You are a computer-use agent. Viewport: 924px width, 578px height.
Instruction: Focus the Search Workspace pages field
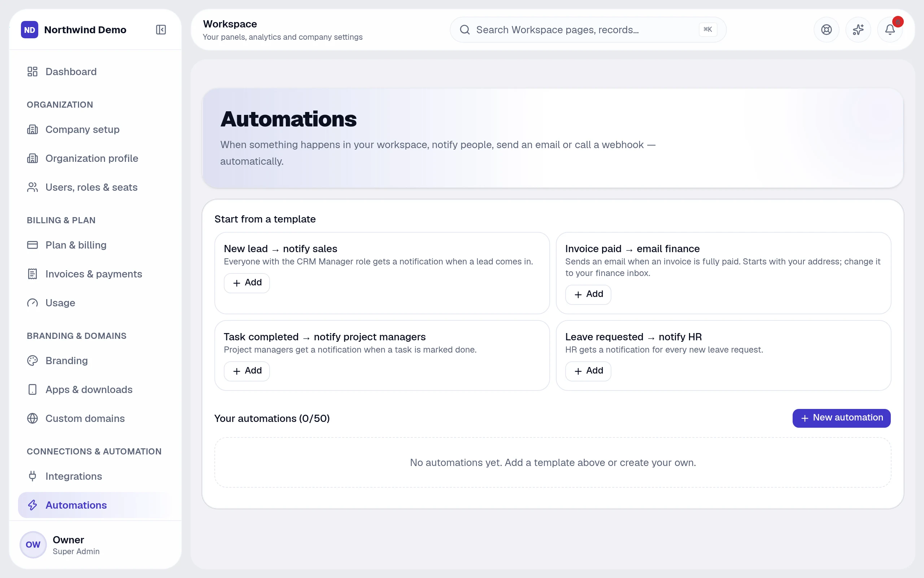coord(588,29)
